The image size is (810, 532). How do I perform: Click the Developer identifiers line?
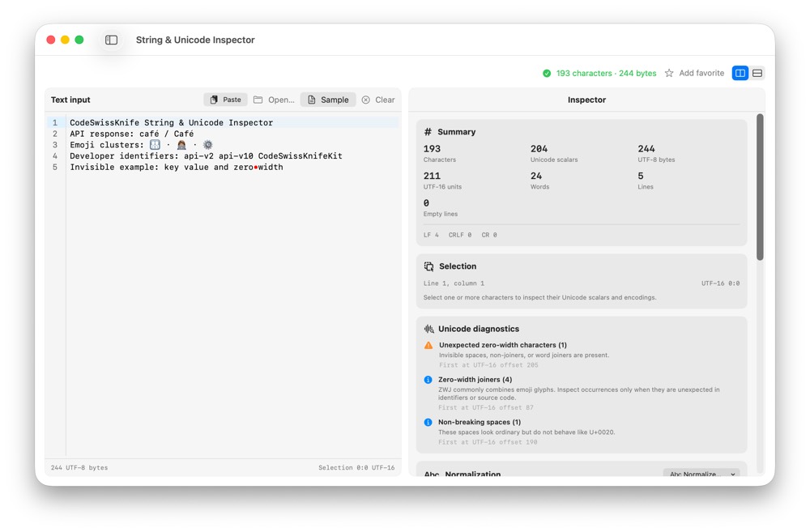pos(206,156)
